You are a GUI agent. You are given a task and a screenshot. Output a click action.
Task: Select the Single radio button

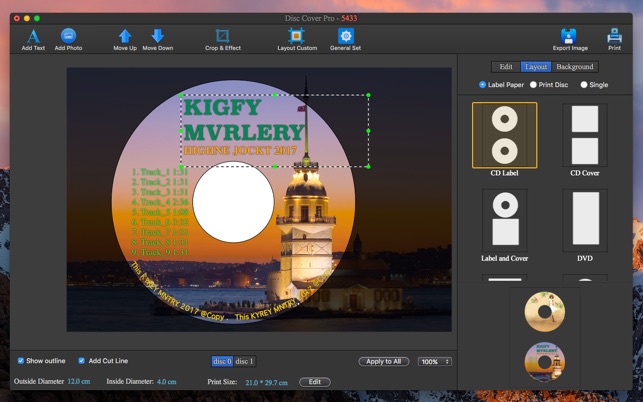[x=584, y=85]
